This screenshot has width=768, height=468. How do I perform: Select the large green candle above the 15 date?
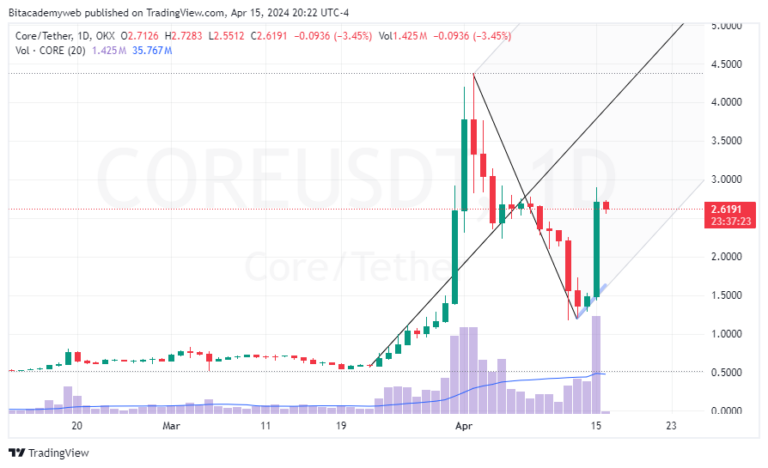pos(597,248)
